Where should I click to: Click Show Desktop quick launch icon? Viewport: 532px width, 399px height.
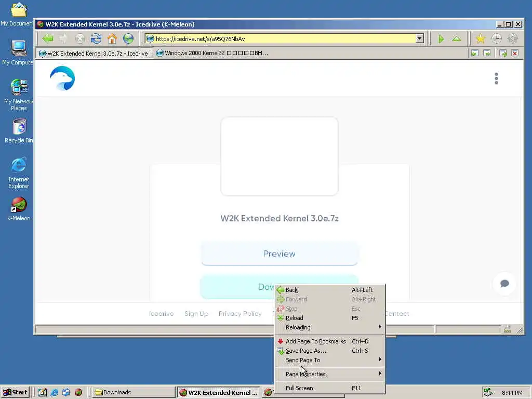click(43, 393)
